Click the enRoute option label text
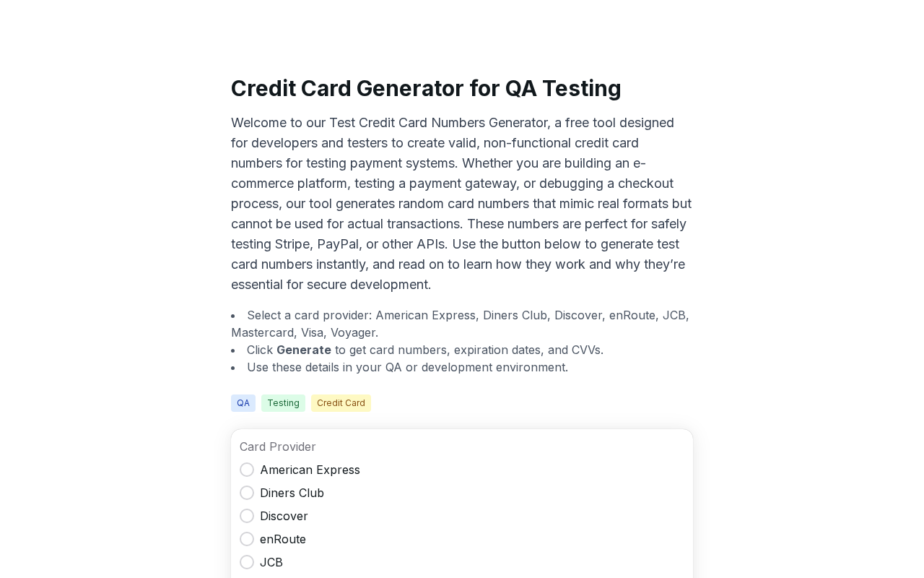The image size is (924, 578). pos(283,539)
